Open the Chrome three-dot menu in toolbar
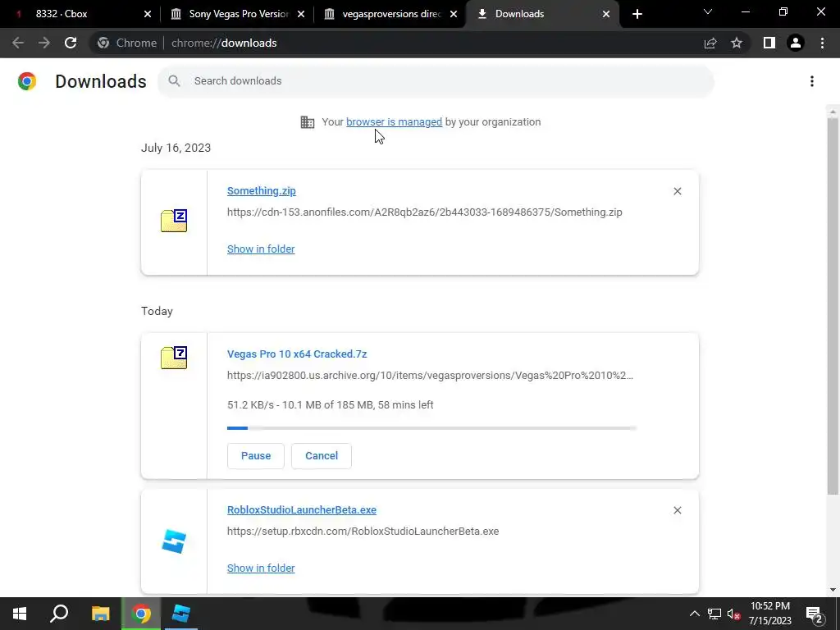This screenshot has width=840, height=630. [822, 43]
